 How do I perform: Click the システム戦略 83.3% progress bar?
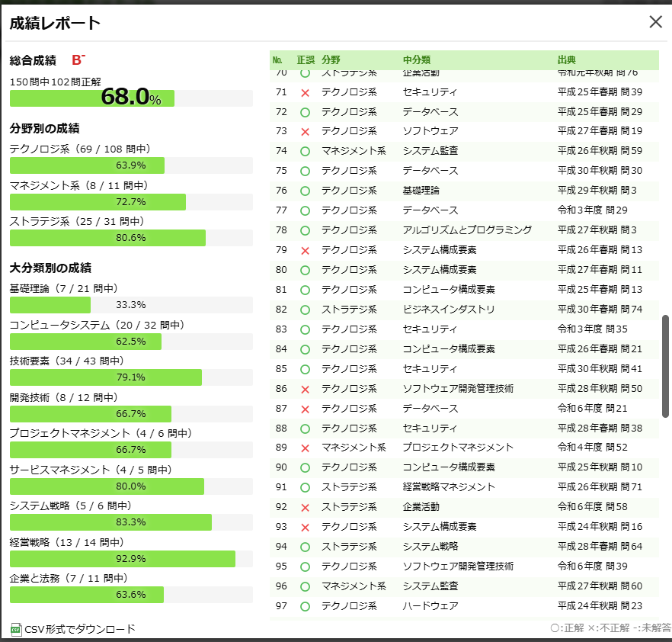pos(131,522)
